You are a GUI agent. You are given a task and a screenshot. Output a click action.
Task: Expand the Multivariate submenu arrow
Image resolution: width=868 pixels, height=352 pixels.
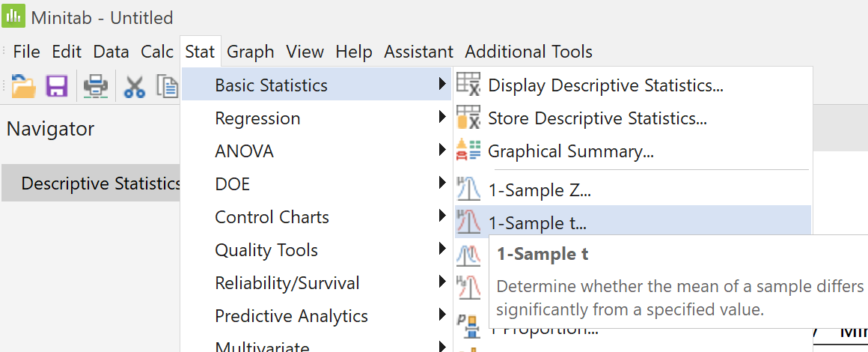pyautogui.click(x=441, y=347)
